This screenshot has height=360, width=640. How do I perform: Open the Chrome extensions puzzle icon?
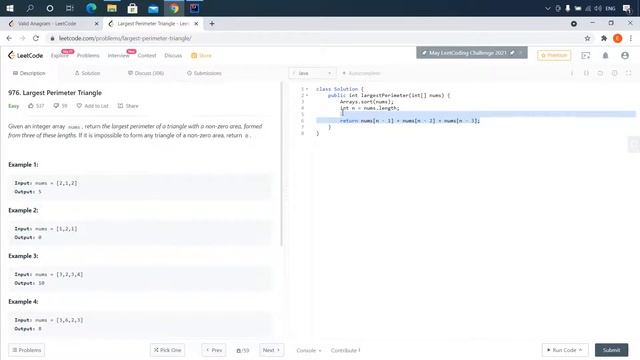point(604,38)
